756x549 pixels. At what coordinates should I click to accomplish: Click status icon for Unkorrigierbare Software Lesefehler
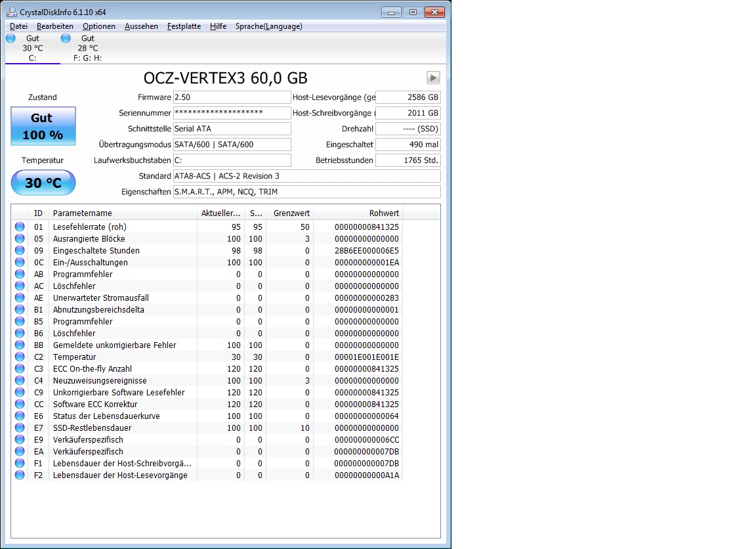(20, 392)
